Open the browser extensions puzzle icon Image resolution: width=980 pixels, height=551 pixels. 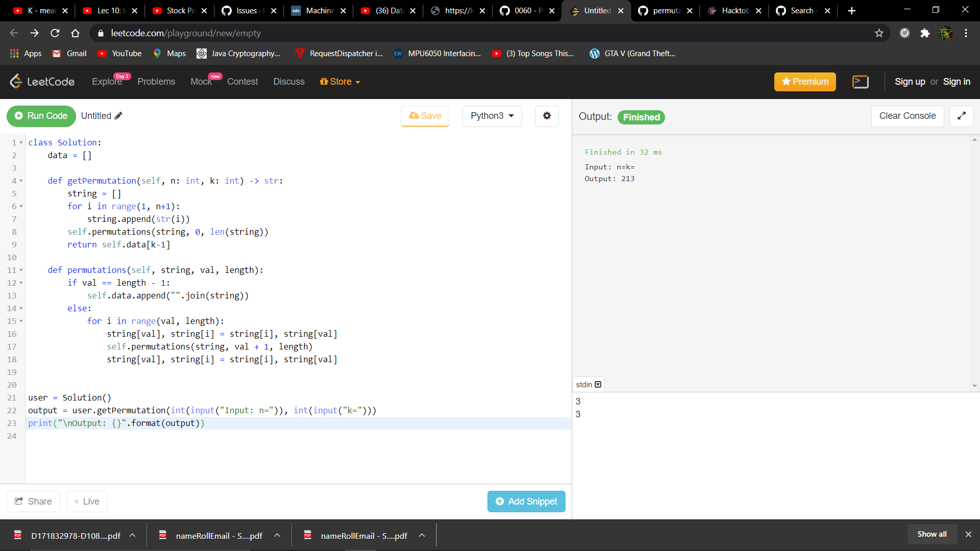coord(925,33)
